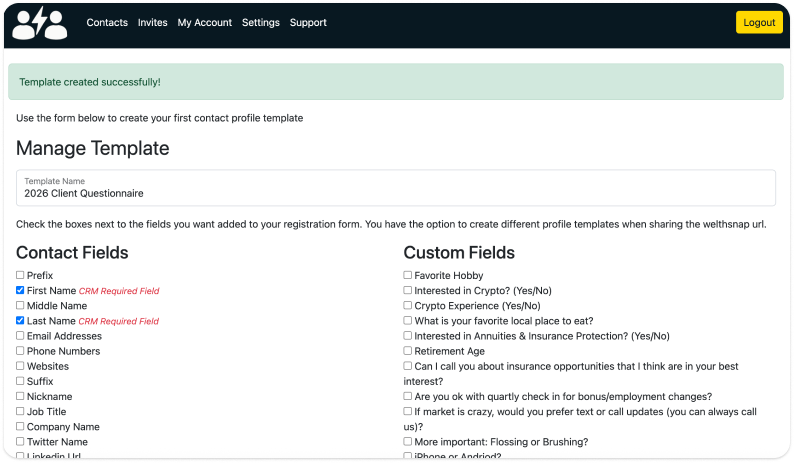
Task: Open the Contacts menu item
Action: coord(107,22)
